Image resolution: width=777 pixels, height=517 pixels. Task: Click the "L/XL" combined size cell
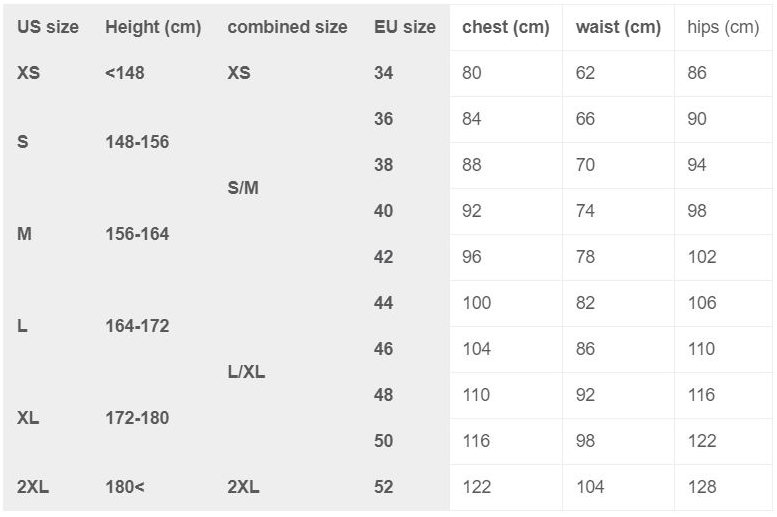tap(246, 372)
